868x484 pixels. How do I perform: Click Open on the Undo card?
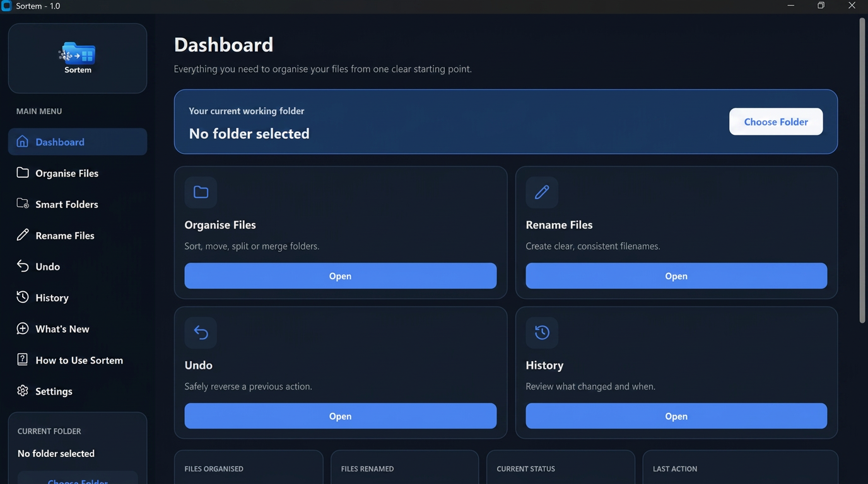tap(340, 416)
